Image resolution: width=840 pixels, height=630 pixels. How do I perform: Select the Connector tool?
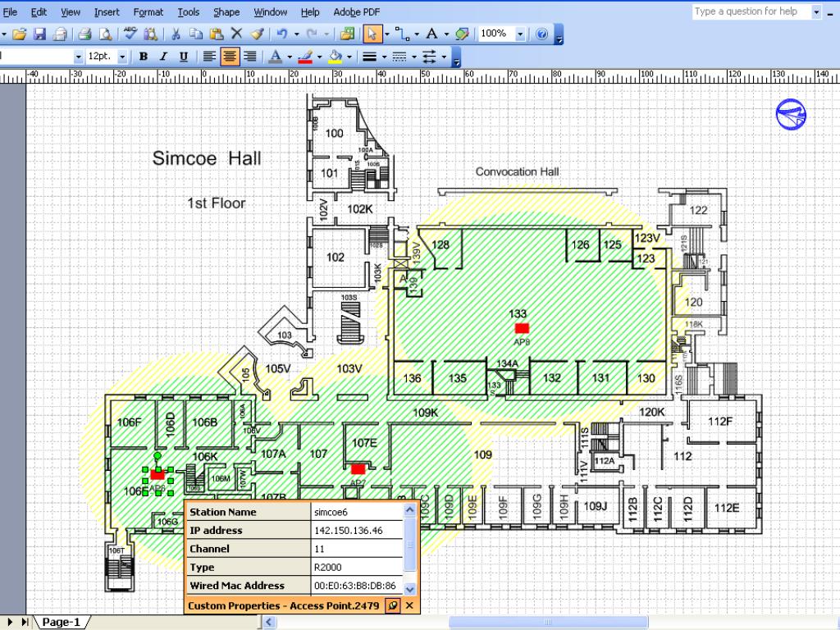[402, 34]
